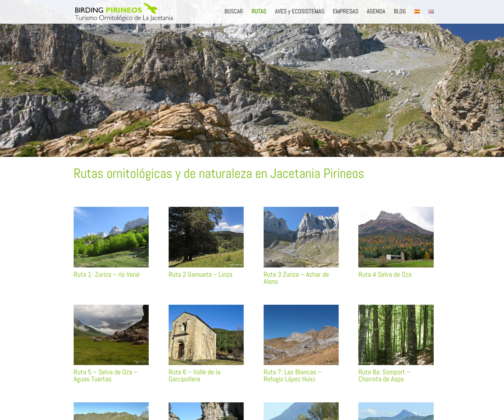Open link Ruta 2 Gamueta – Linza
This screenshot has height=420, width=504.
200,275
